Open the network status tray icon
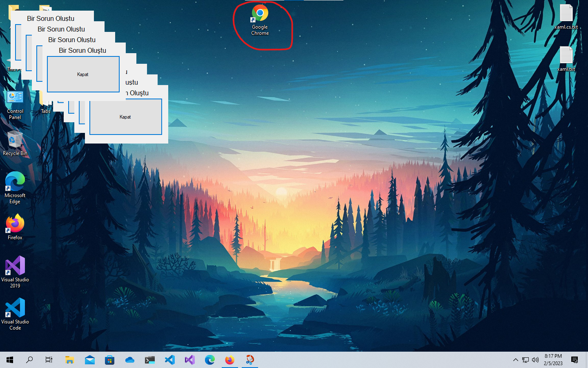Image resolution: width=588 pixels, height=368 pixels. pos(526,360)
